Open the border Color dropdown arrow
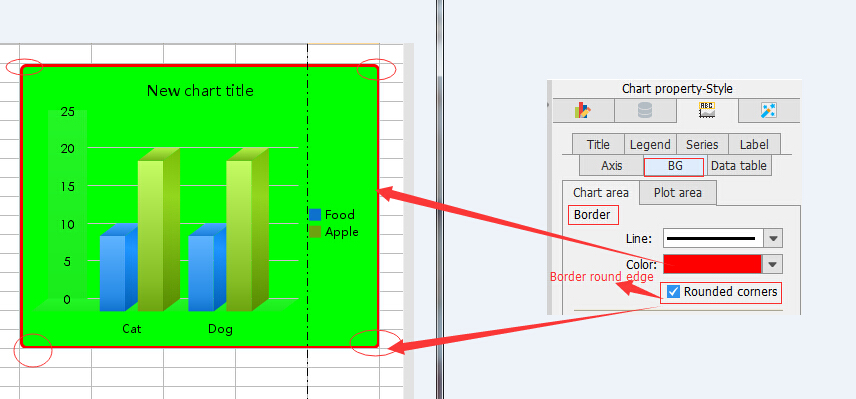The height and width of the screenshot is (399, 856). pos(772,264)
